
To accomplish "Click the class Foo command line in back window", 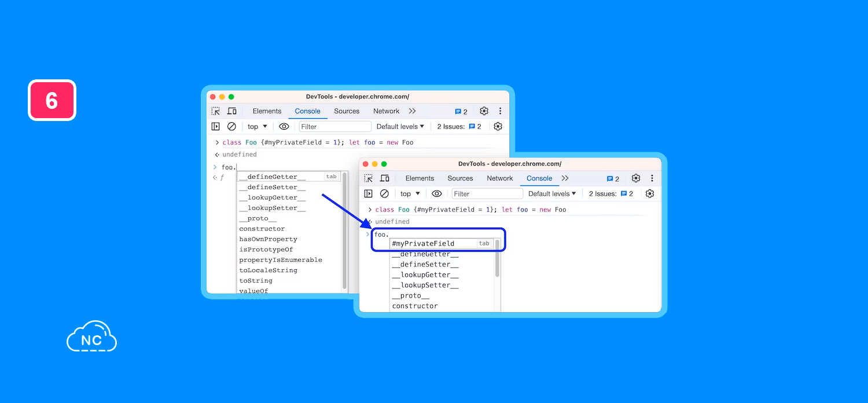I will [318, 142].
